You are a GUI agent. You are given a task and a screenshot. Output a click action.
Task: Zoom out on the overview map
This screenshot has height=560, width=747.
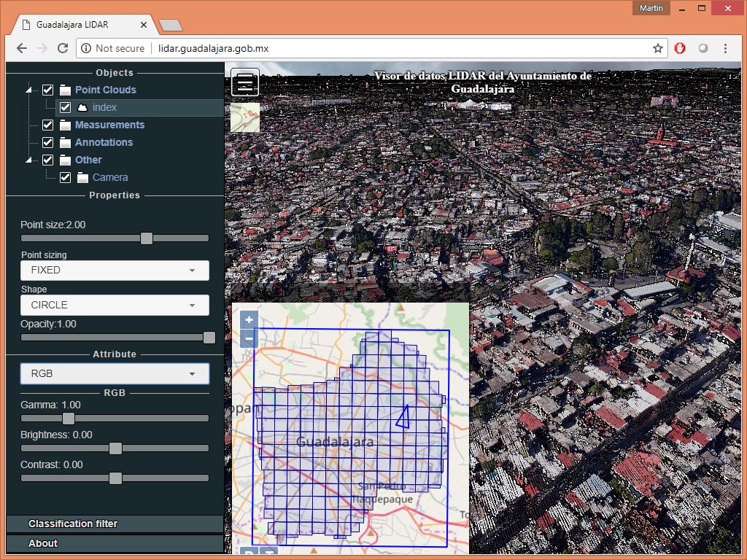(x=249, y=338)
